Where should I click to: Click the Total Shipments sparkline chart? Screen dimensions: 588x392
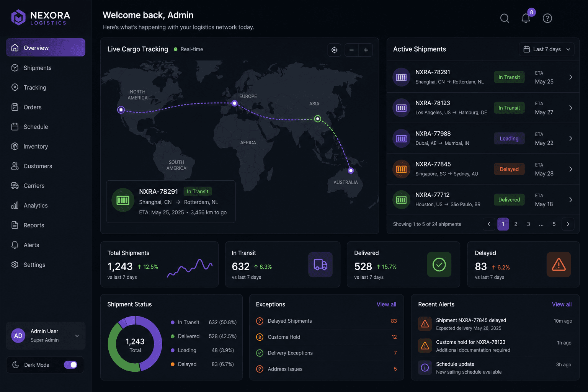pyautogui.click(x=190, y=268)
